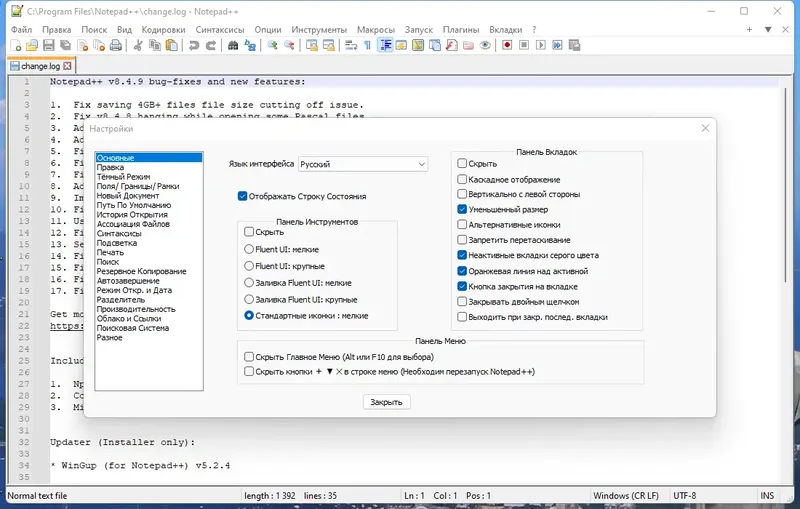
Task: Select Подсветка in settings list
Action: pyautogui.click(x=117, y=243)
